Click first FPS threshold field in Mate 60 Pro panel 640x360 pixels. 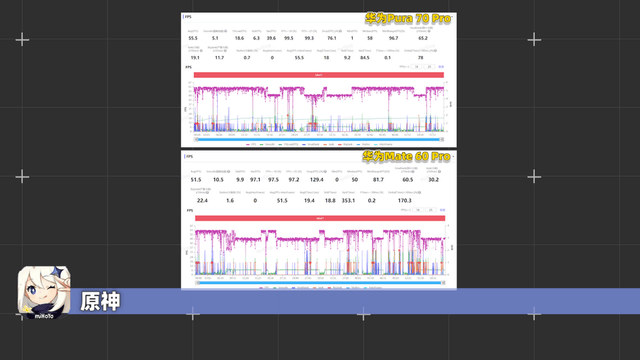click(x=418, y=210)
